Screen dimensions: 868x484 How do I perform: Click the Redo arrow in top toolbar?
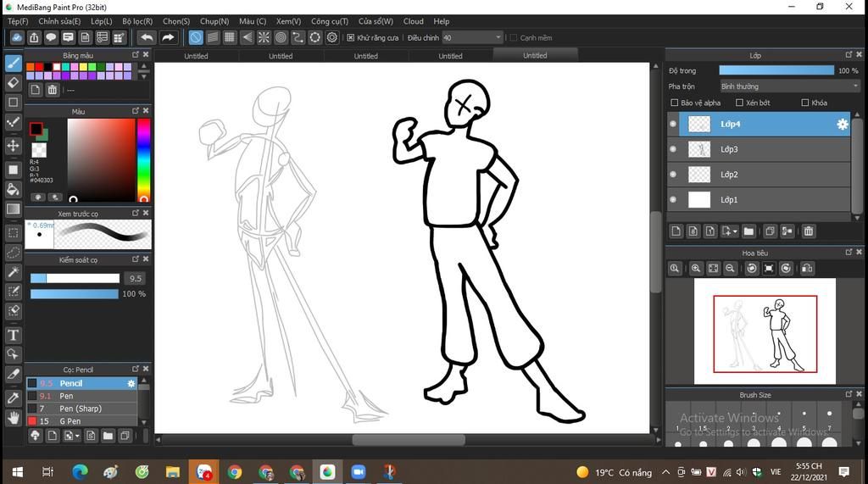(168, 37)
